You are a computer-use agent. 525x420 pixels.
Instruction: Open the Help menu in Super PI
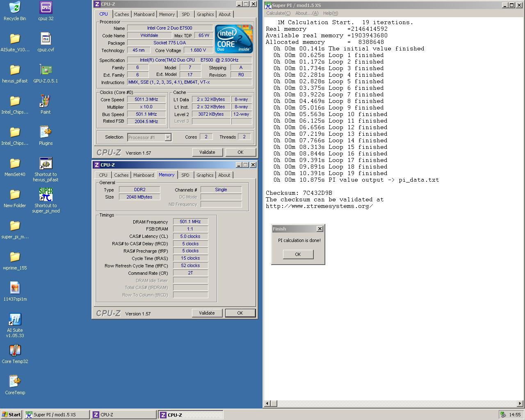[331, 13]
